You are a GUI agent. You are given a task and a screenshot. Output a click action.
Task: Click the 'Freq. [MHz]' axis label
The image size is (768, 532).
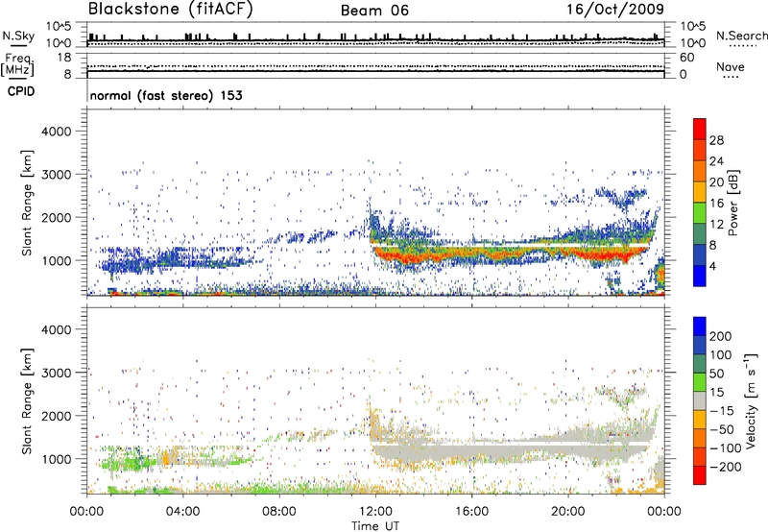(17, 65)
